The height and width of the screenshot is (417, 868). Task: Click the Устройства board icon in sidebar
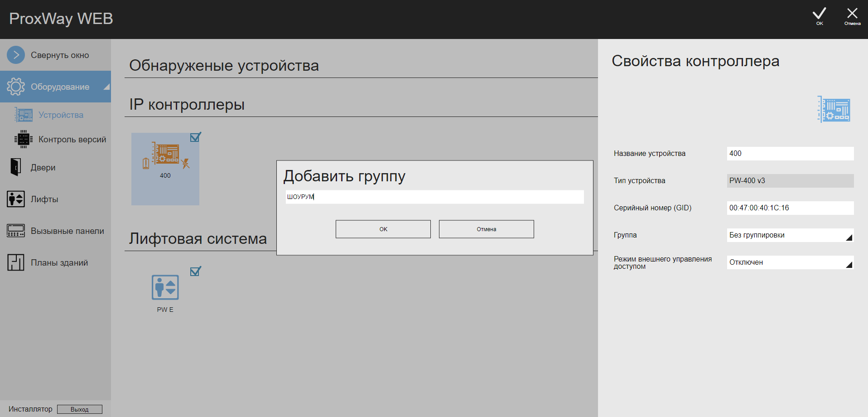24,115
